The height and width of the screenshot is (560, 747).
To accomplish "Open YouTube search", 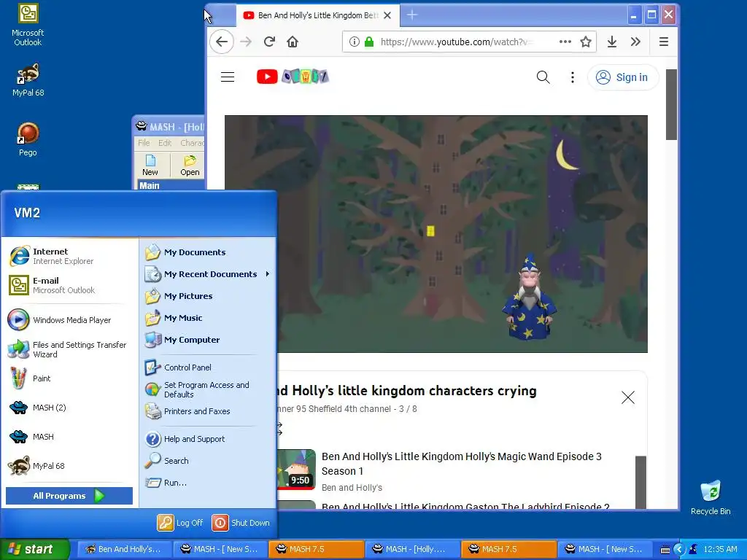I will tap(543, 77).
